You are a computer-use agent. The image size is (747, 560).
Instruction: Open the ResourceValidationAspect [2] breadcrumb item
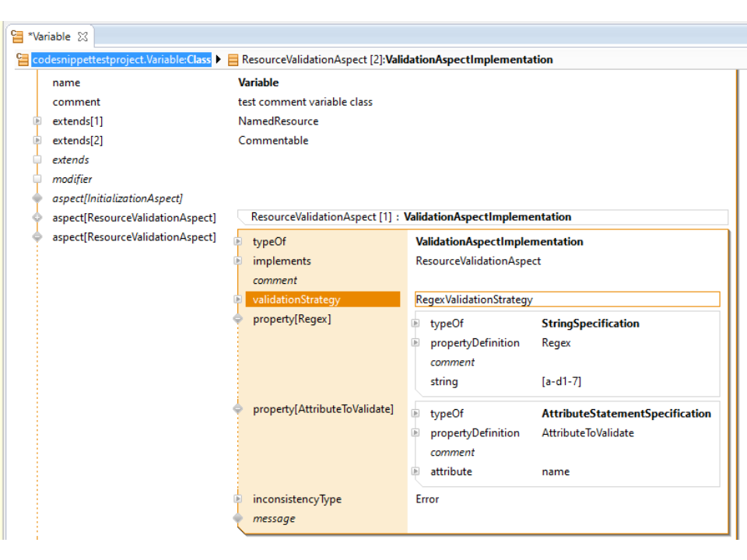pyautogui.click(x=397, y=60)
